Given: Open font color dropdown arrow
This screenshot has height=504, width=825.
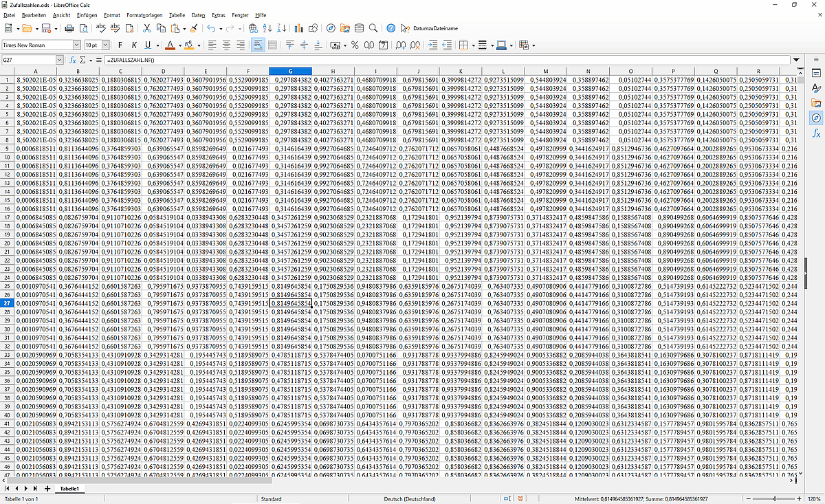Looking at the screenshot, I should click(179, 45).
